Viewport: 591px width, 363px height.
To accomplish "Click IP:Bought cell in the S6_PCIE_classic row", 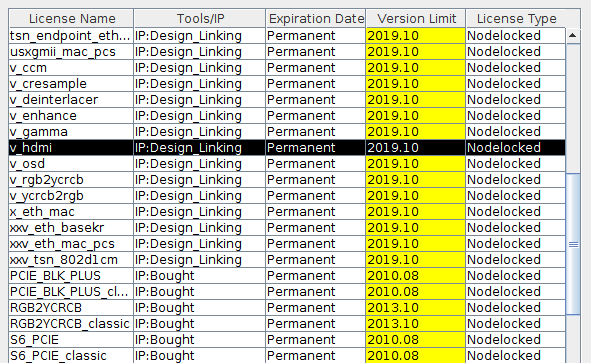I will (199, 356).
